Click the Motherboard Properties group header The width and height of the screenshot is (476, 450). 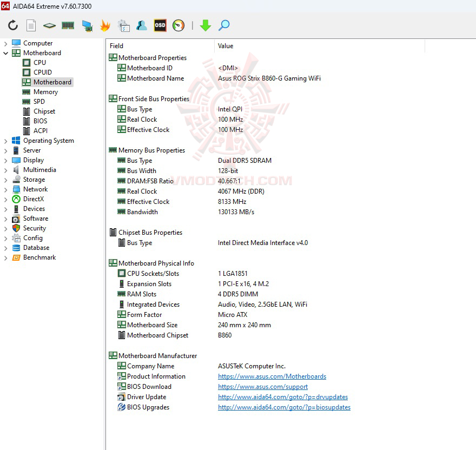pyautogui.click(x=148, y=58)
